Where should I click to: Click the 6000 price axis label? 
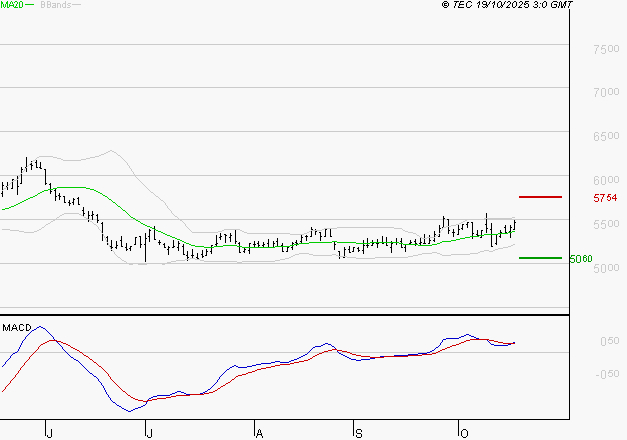[x=607, y=180]
